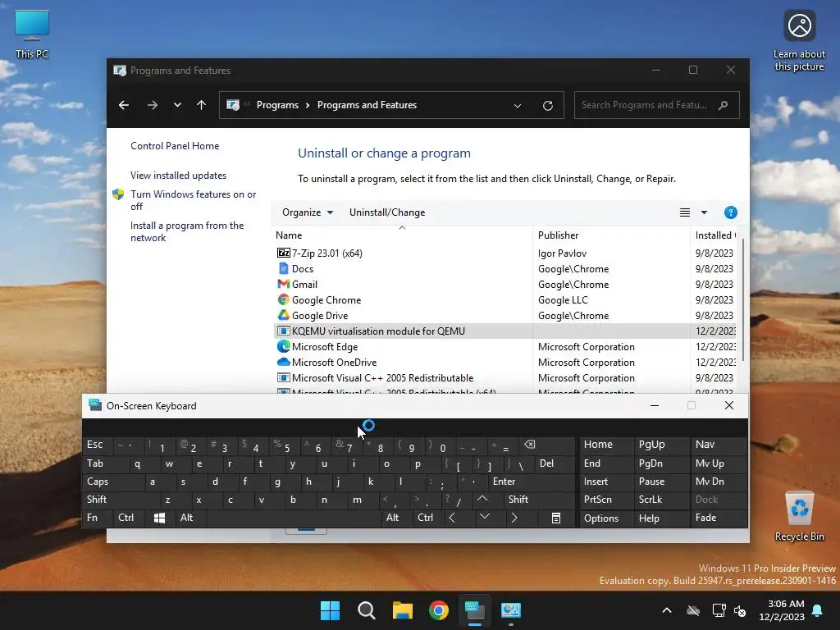Toggle the ScrLk key

662,500
